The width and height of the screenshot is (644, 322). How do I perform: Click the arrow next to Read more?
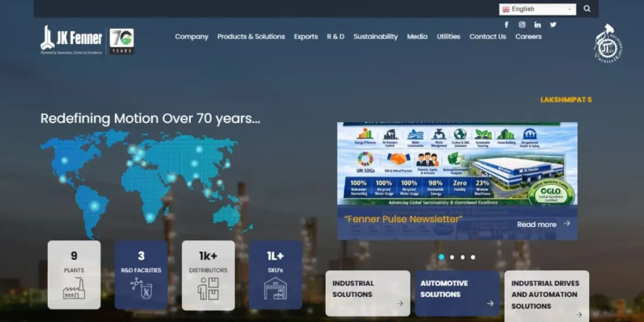567,223
